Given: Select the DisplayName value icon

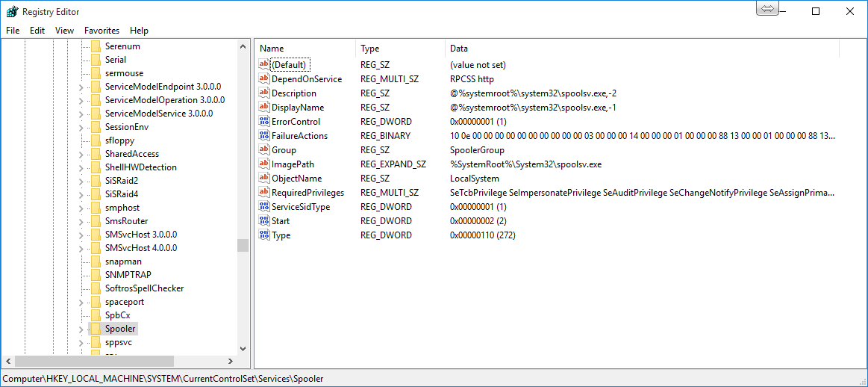Looking at the screenshot, I should click(x=264, y=108).
